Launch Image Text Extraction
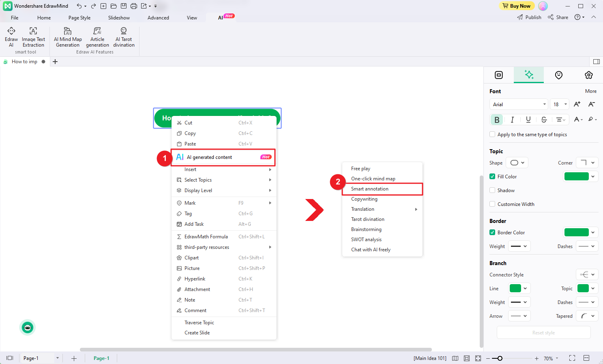Image resolution: width=603 pixels, height=364 pixels. pyautogui.click(x=33, y=37)
